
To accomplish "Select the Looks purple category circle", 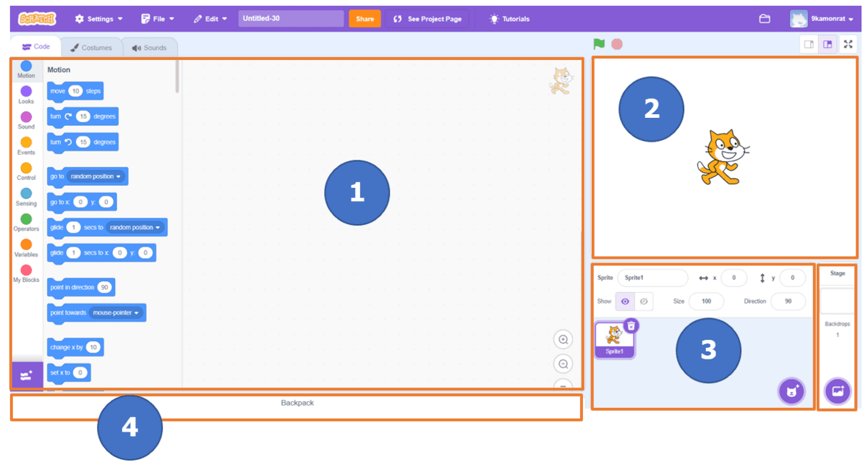I will coord(26,92).
